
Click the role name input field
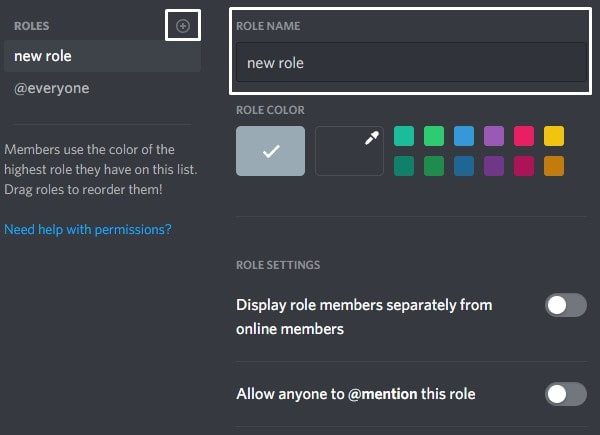coord(411,62)
